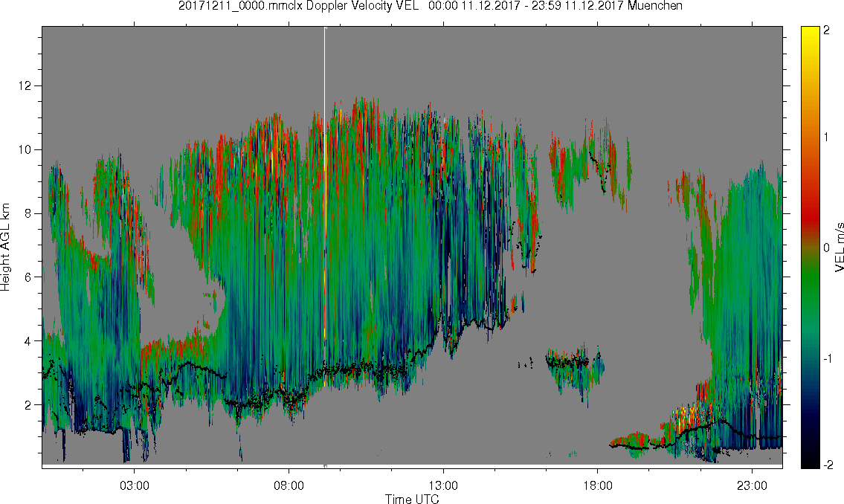Click the '13:00' time axis label
The width and height of the screenshot is (844, 504).
tap(443, 485)
